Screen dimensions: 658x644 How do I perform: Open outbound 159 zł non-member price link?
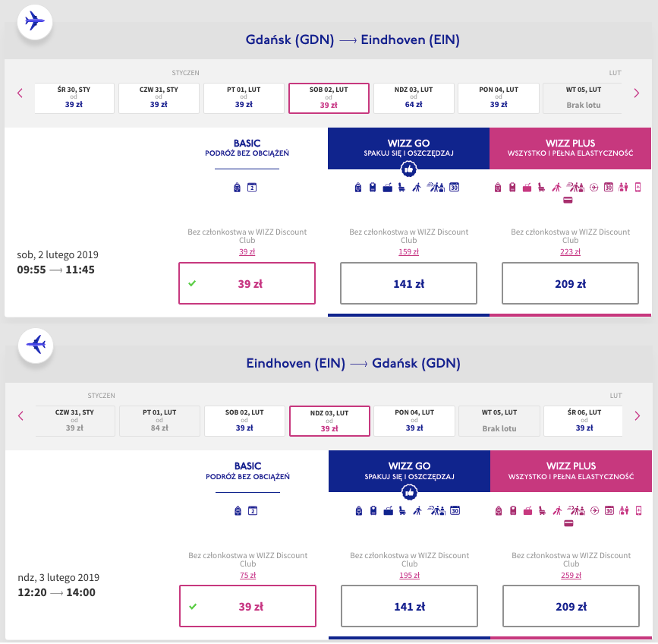click(x=409, y=252)
